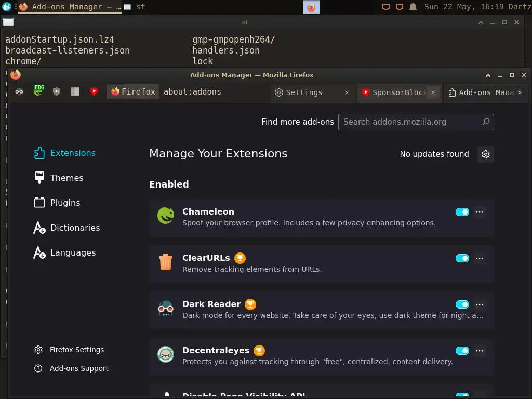Click the Chameleon extension icon
Image resolution: width=532 pixels, height=399 pixels.
166,216
